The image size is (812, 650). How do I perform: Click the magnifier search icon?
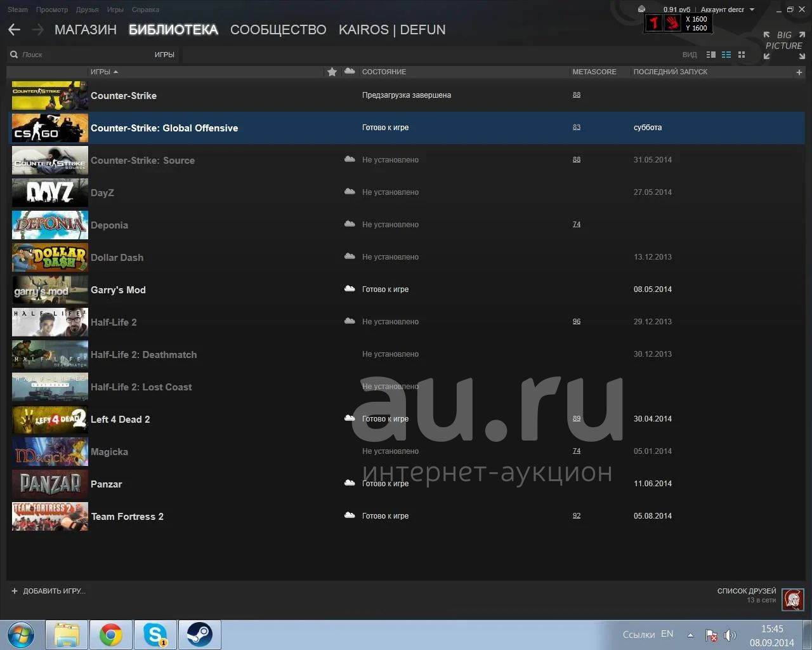14,55
